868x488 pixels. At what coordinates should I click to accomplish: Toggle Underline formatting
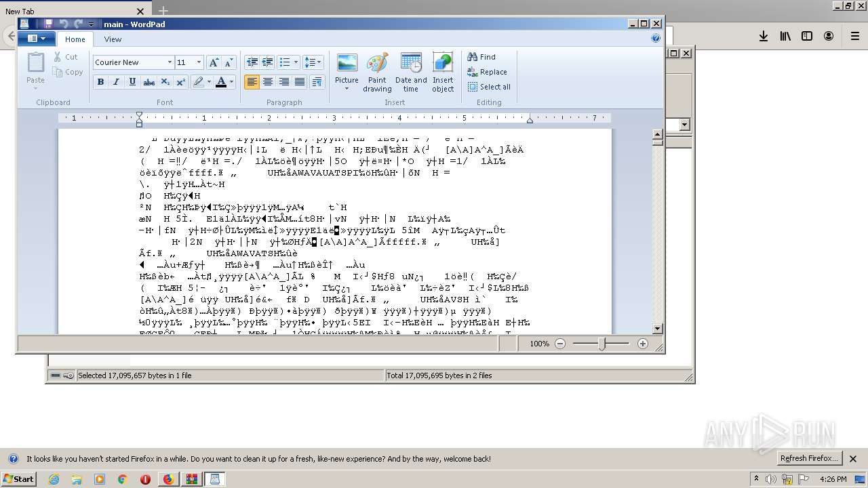(x=132, y=82)
